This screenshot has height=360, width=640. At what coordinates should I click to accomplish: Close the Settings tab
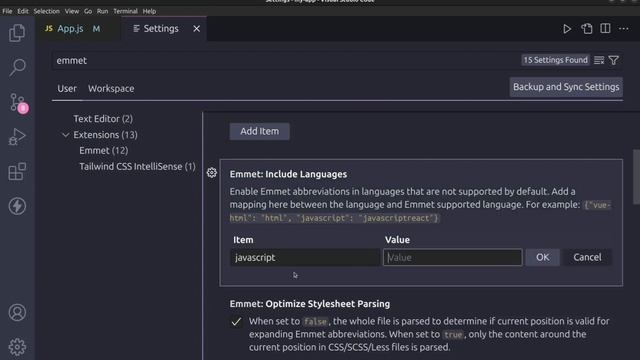pos(196,29)
